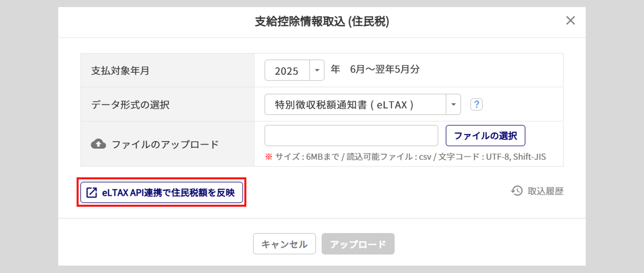
Task: Click the ファイルのアップロード label text
Action: click(x=165, y=144)
